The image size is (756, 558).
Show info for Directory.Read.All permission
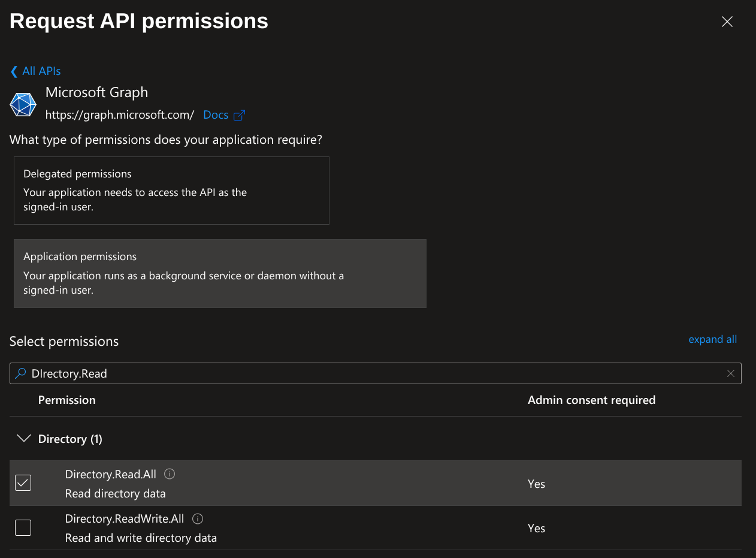tap(170, 474)
